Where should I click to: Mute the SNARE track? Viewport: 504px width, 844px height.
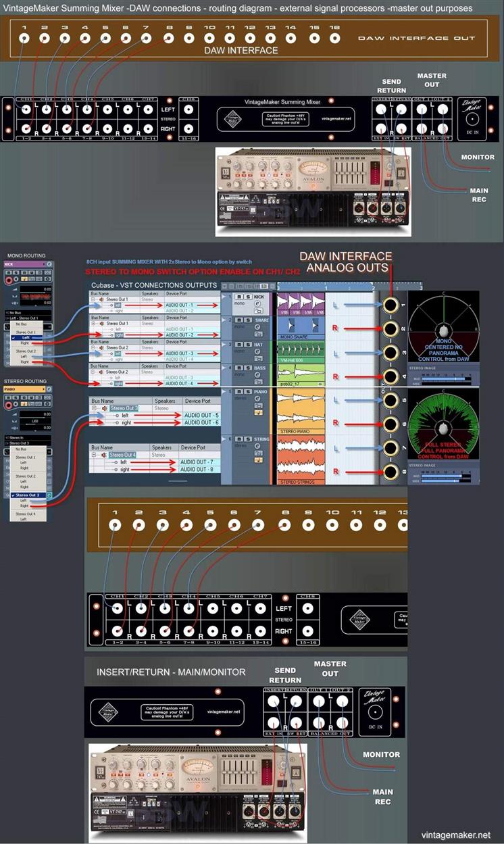pos(238,320)
